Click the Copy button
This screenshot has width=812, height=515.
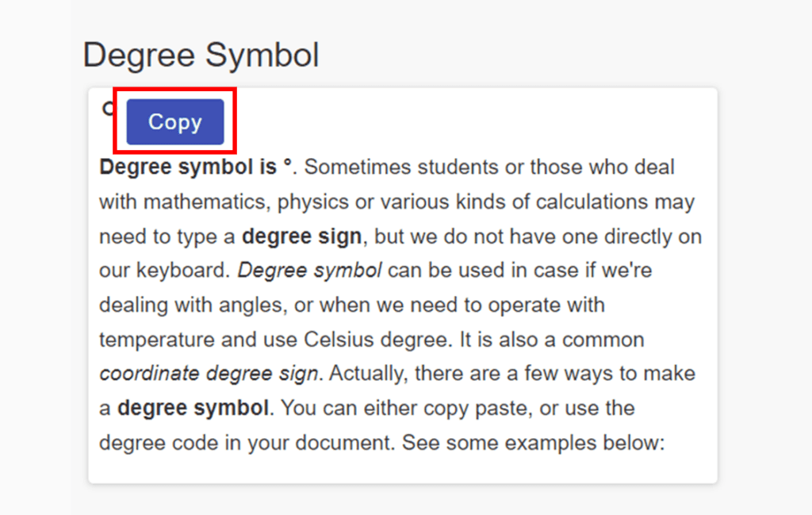[174, 122]
